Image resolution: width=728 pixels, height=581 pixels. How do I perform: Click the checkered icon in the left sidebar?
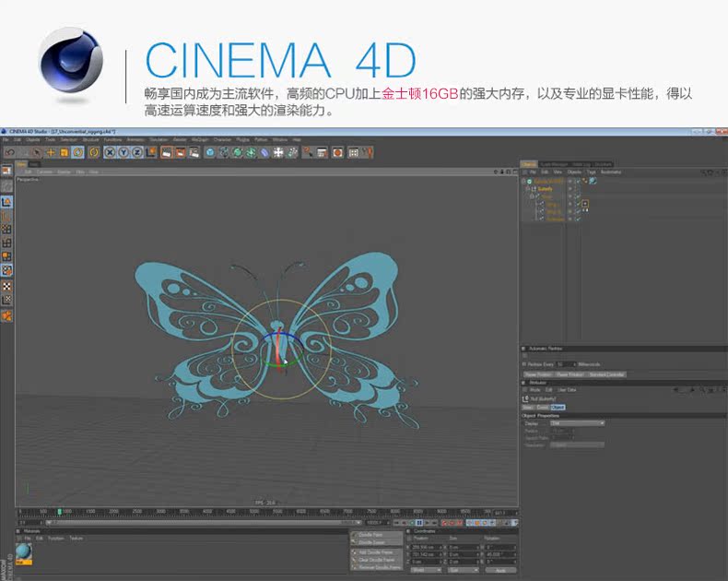[x=6, y=286]
